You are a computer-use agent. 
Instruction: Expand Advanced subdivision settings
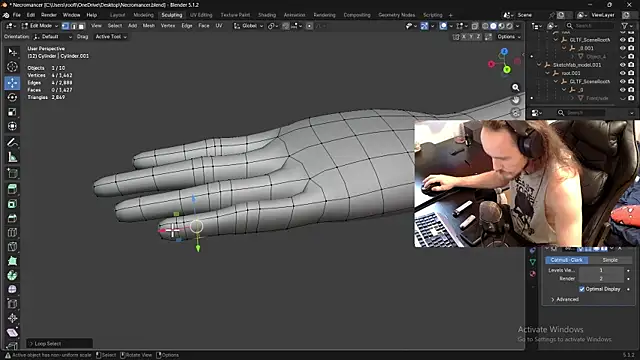[565, 299]
